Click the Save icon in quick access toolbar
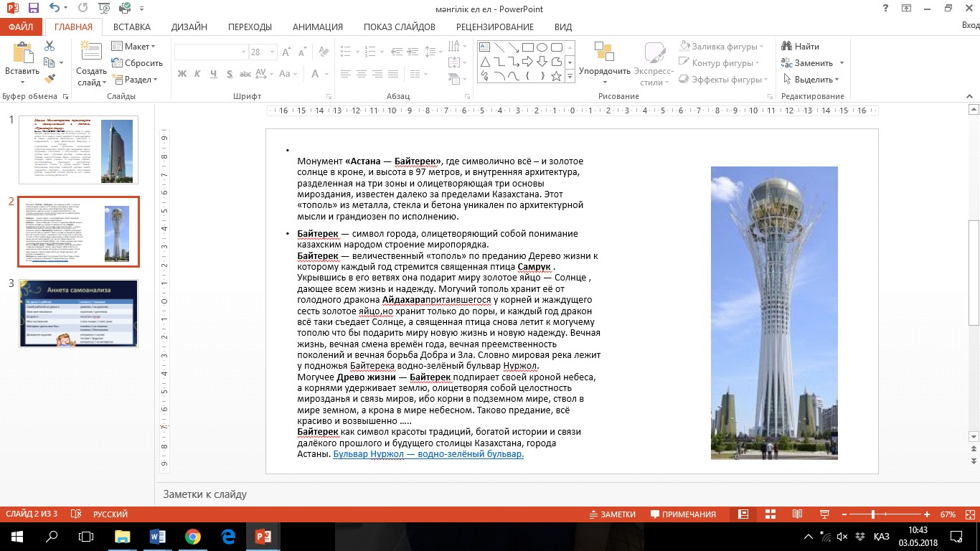980x551 pixels. pyautogui.click(x=33, y=9)
